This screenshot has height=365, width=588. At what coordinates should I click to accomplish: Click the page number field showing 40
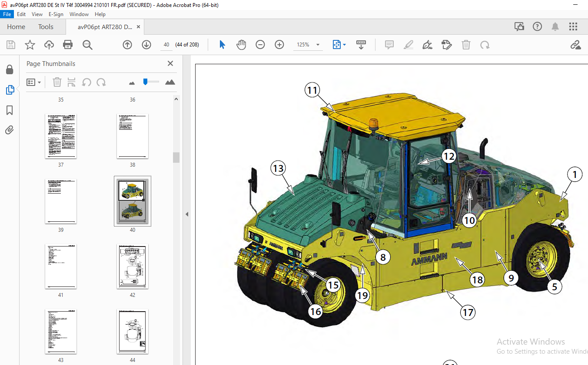click(x=166, y=45)
